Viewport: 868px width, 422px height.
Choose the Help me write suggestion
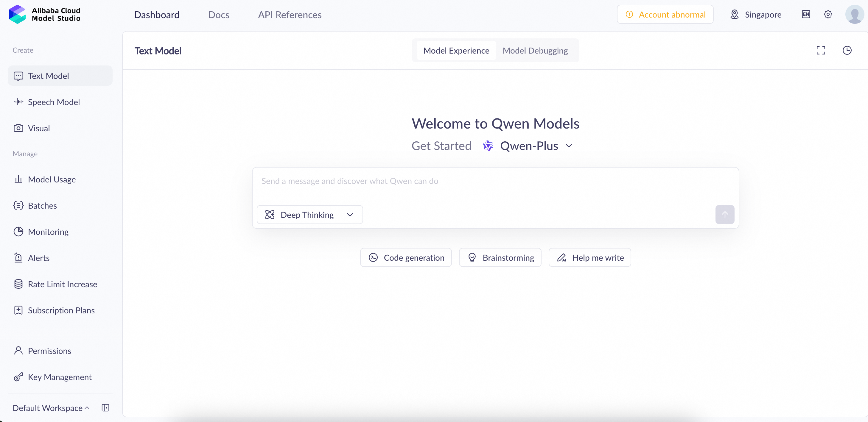590,257
